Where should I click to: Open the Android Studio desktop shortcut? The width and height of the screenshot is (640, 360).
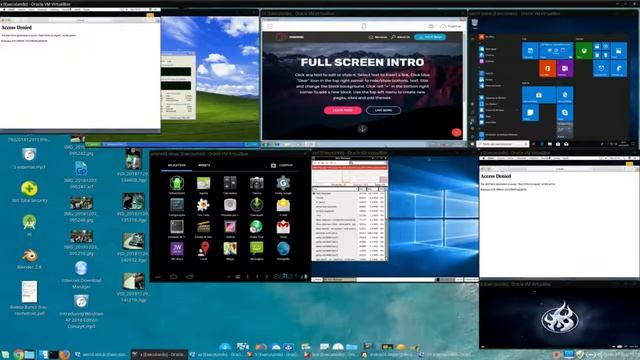[x=29, y=224]
